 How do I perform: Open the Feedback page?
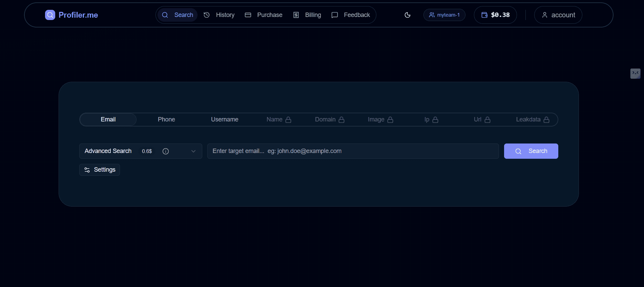pos(351,15)
